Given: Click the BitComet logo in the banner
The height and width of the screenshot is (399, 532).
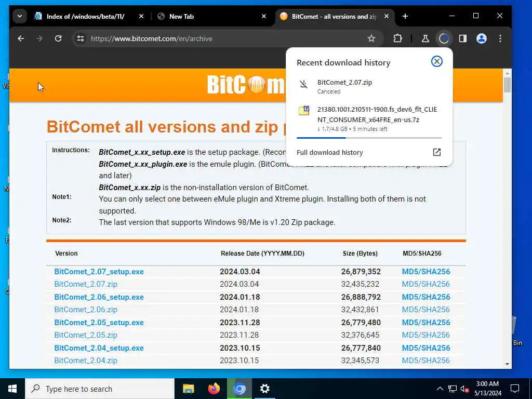Looking at the screenshot, I should (x=246, y=85).
